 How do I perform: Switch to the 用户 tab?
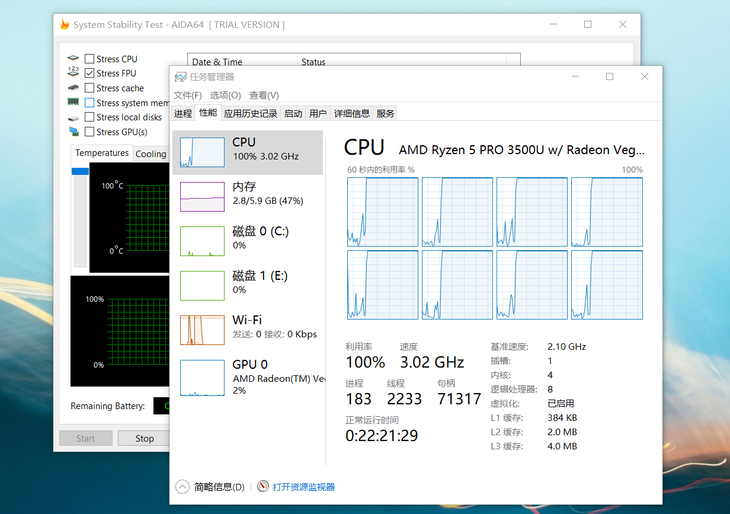pos(318,114)
